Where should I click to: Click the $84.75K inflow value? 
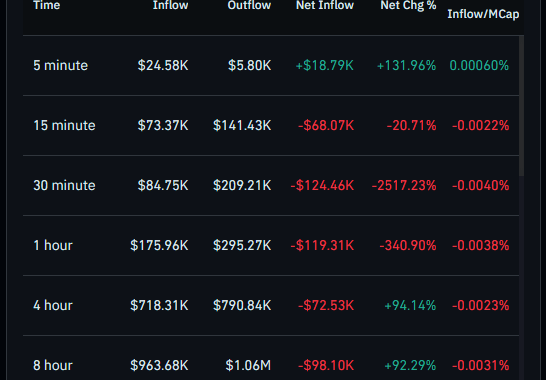coord(163,185)
